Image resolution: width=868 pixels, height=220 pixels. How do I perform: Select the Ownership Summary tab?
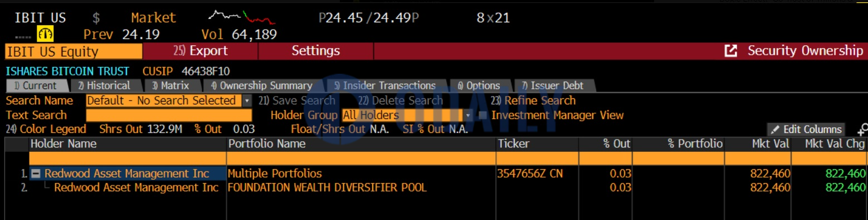point(262,86)
